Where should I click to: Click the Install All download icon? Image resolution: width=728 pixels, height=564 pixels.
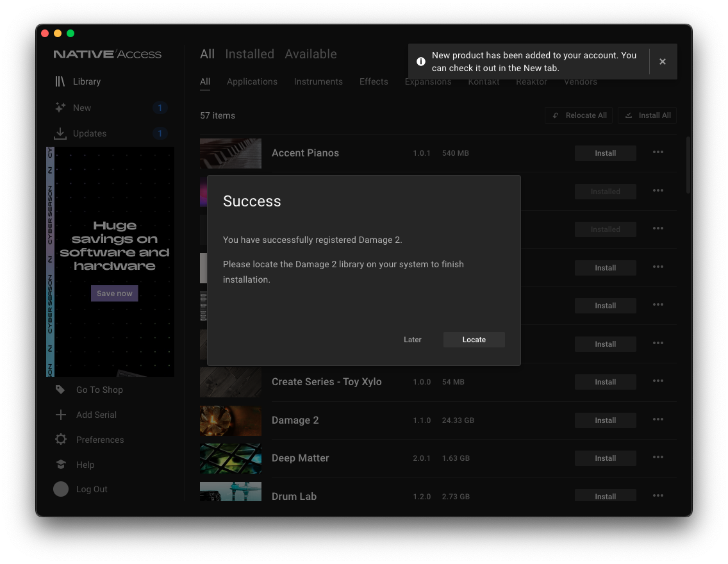629,115
